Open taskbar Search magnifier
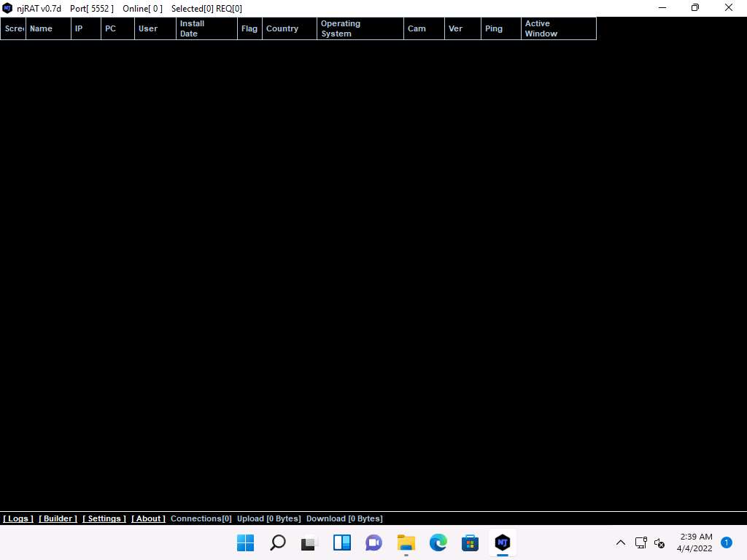The width and height of the screenshot is (747, 560). (x=278, y=542)
